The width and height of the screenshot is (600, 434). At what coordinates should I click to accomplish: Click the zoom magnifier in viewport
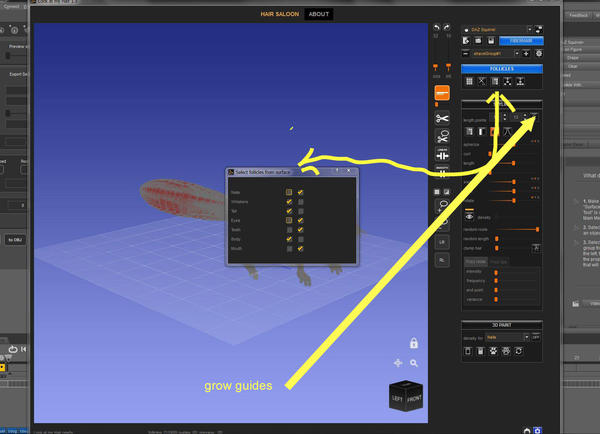click(x=414, y=363)
